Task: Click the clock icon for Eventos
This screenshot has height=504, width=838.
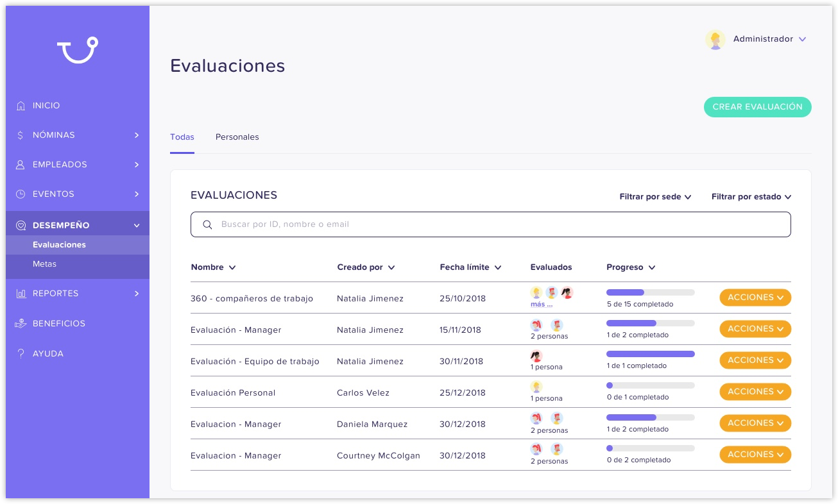Action: pyautogui.click(x=21, y=194)
